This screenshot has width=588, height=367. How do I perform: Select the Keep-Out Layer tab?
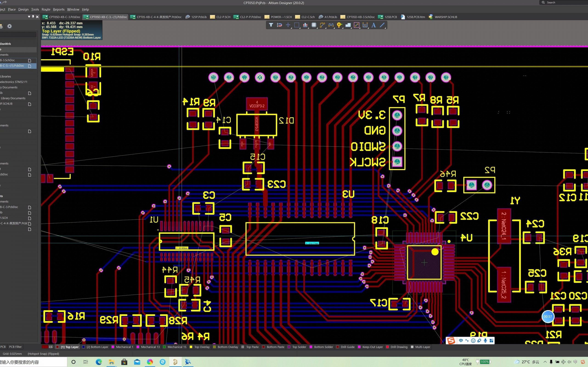coord(372,347)
